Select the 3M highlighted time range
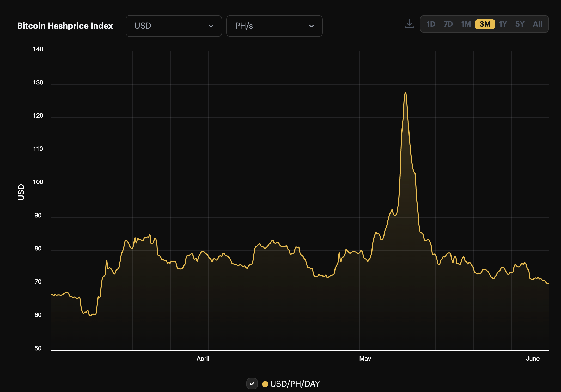Image resolution: width=561 pixels, height=392 pixels. tap(485, 24)
